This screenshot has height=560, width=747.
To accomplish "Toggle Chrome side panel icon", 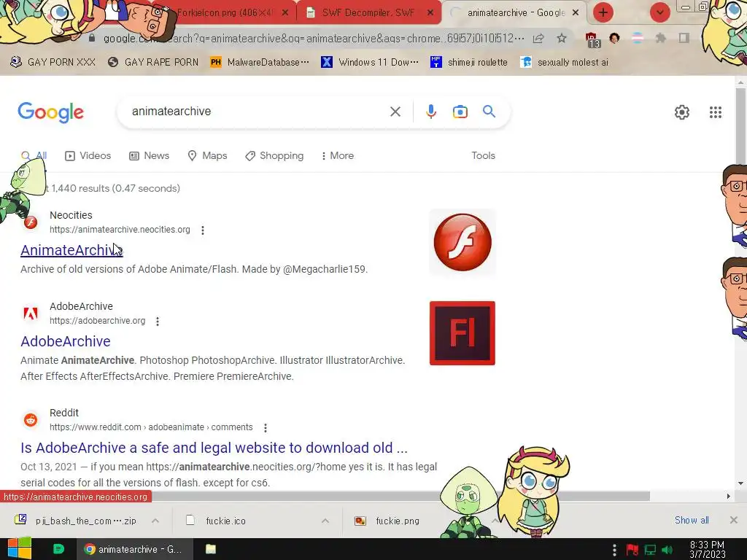I will tap(684, 38).
